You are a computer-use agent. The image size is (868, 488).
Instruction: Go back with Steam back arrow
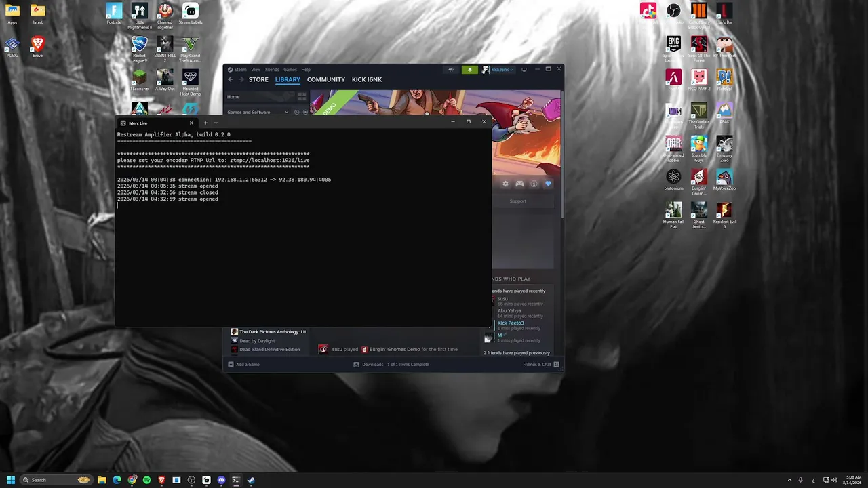[231, 79]
